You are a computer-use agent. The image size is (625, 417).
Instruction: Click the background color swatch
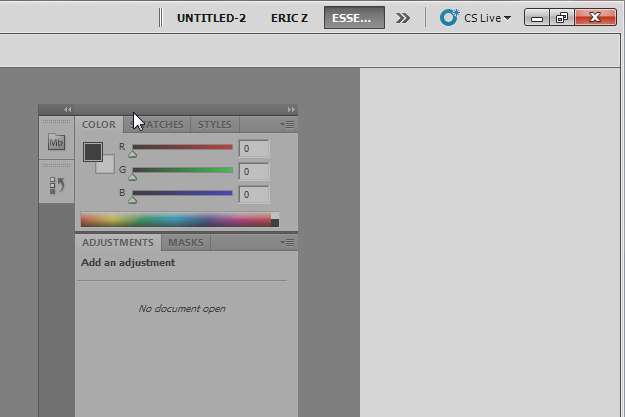(x=109, y=167)
